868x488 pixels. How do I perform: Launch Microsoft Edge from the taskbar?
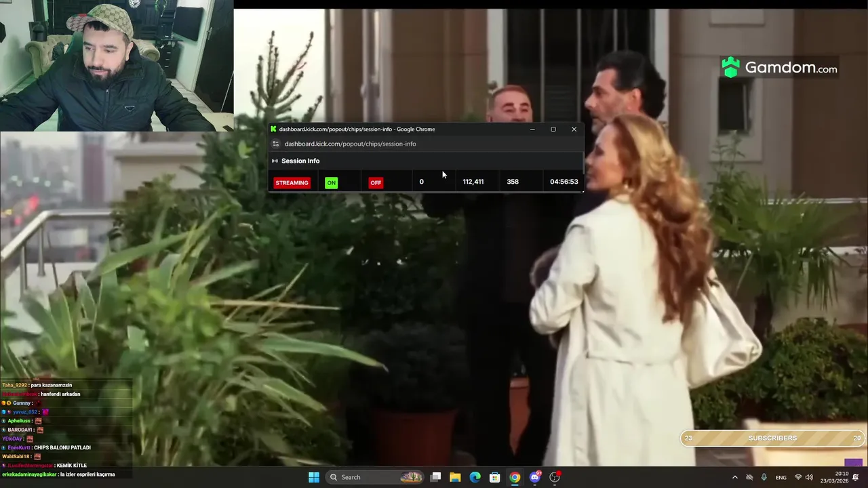(475, 477)
